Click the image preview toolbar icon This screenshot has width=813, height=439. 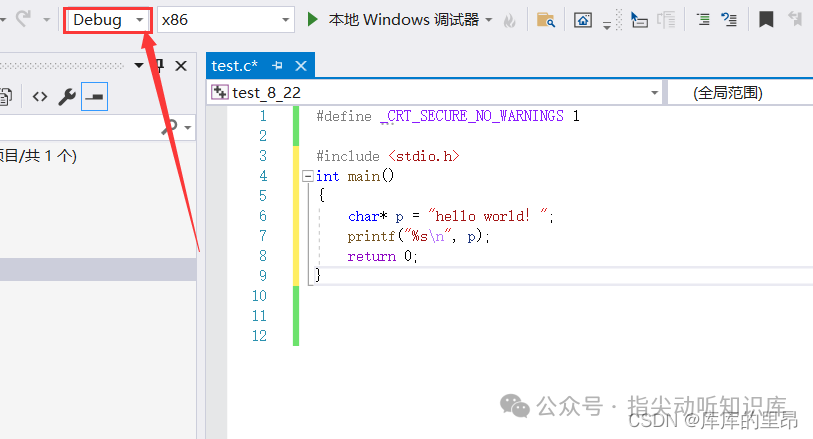(x=583, y=20)
